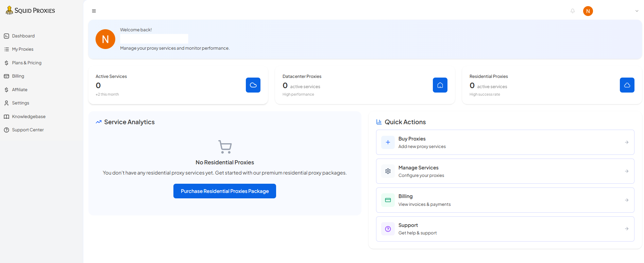
Task: Click the Billing green card icon
Action: coord(388,200)
